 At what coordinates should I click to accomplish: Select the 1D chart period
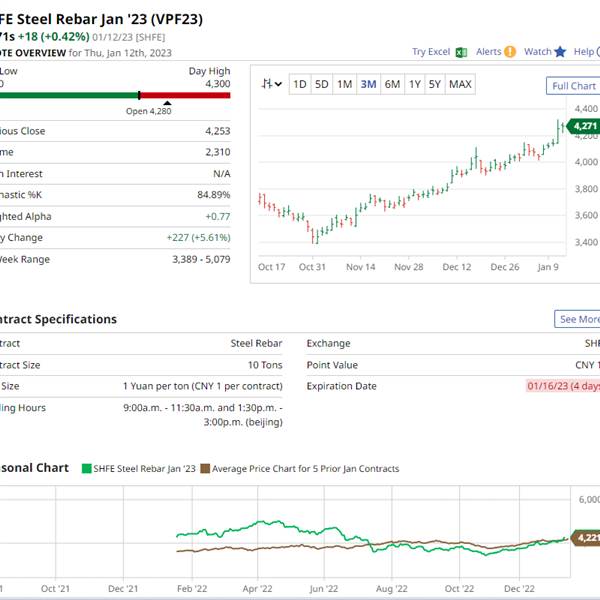click(299, 85)
